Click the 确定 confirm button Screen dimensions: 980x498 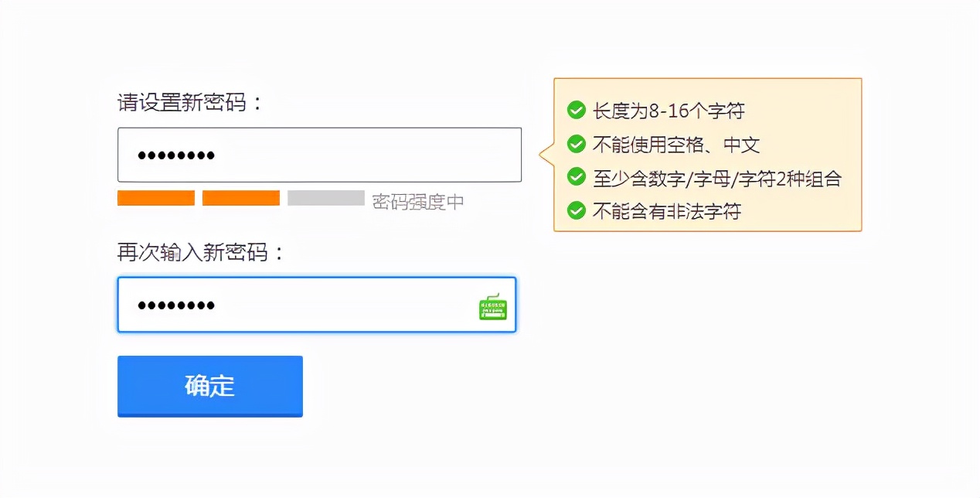[210, 386]
